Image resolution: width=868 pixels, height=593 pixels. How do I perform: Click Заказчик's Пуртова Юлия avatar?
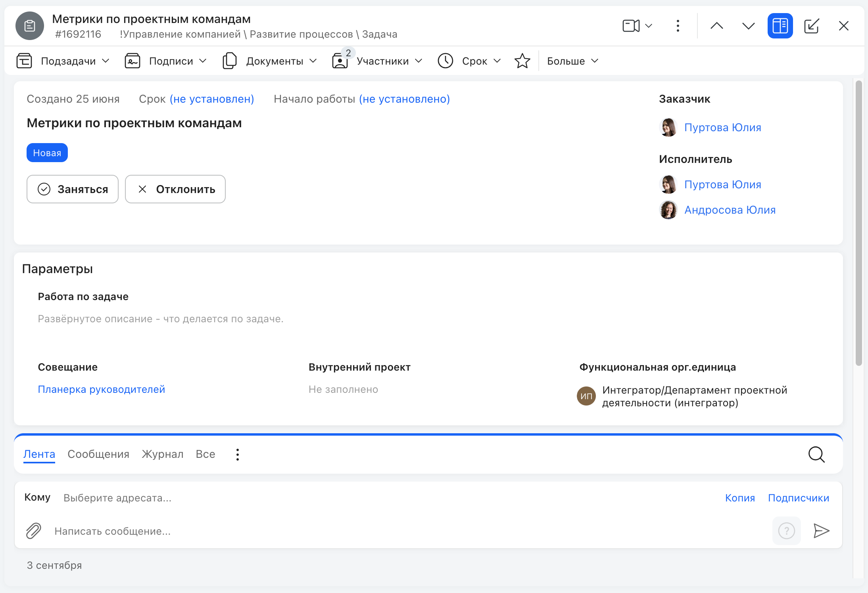pos(668,127)
